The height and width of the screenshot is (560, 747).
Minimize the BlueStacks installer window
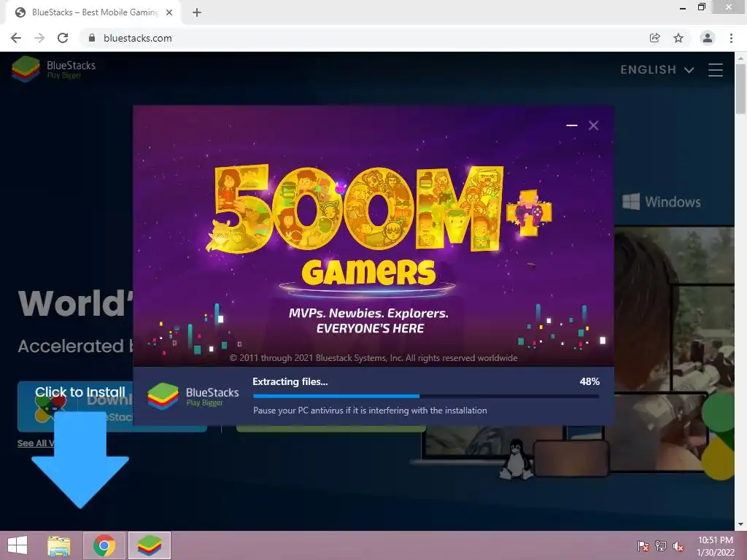tap(572, 125)
